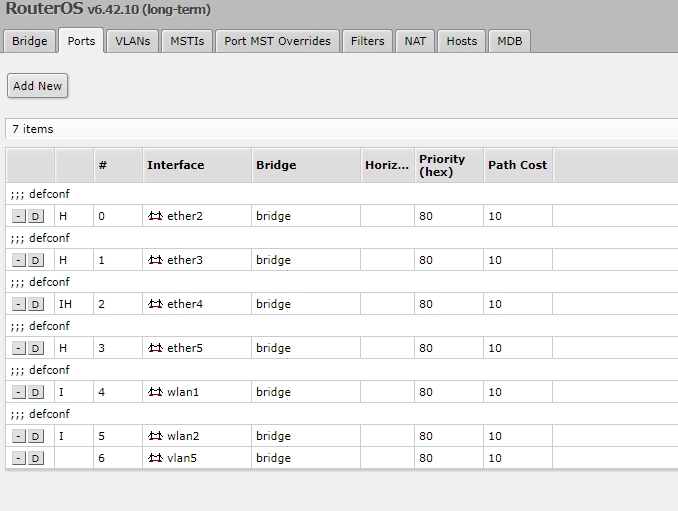Sort by the Bridge column header
Image resolution: width=678 pixels, height=511 pixels.
pyautogui.click(x=306, y=165)
